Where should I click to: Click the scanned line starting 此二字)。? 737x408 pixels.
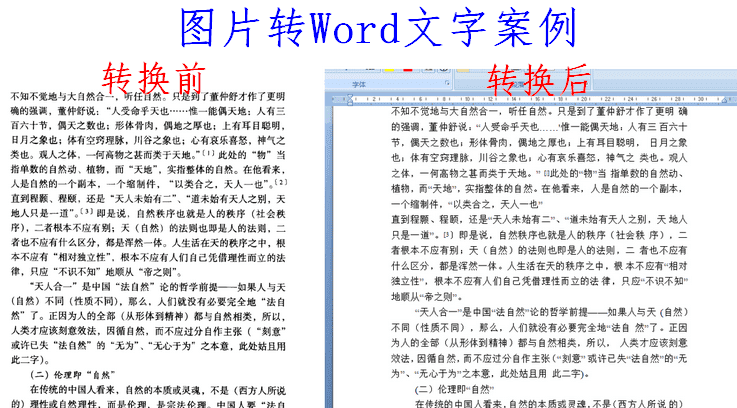point(31,360)
